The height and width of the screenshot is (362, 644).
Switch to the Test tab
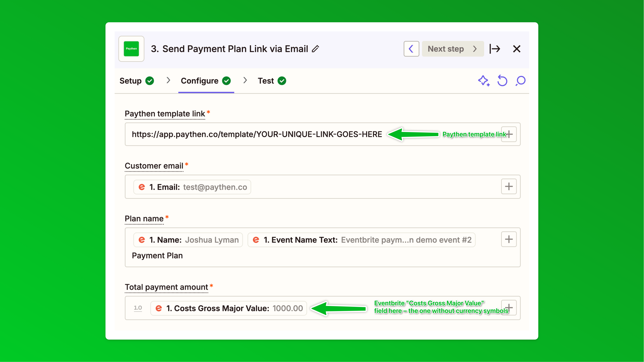pos(272,81)
